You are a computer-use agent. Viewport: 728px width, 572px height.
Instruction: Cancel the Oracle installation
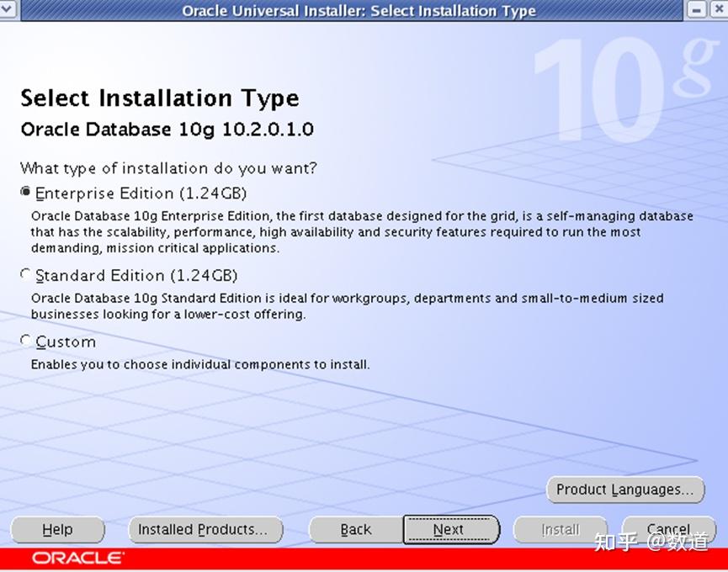668,529
